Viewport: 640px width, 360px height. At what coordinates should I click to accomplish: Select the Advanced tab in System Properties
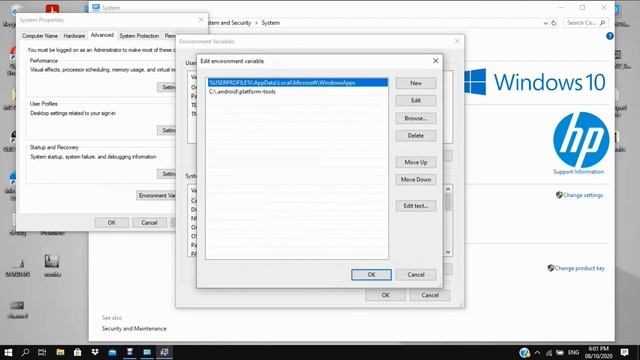pyautogui.click(x=102, y=35)
